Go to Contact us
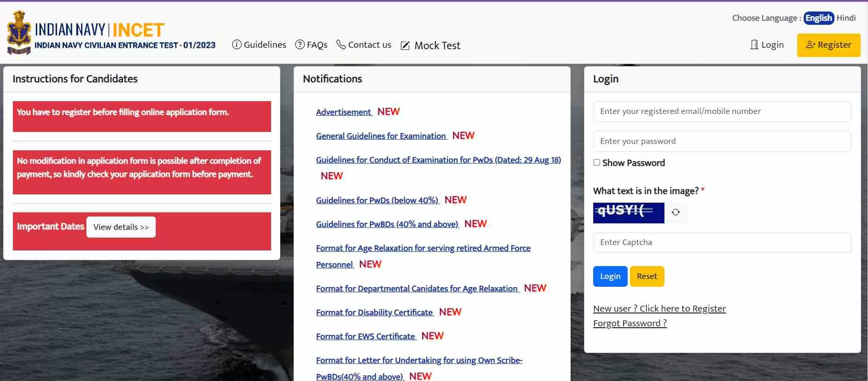 pyautogui.click(x=364, y=45)
